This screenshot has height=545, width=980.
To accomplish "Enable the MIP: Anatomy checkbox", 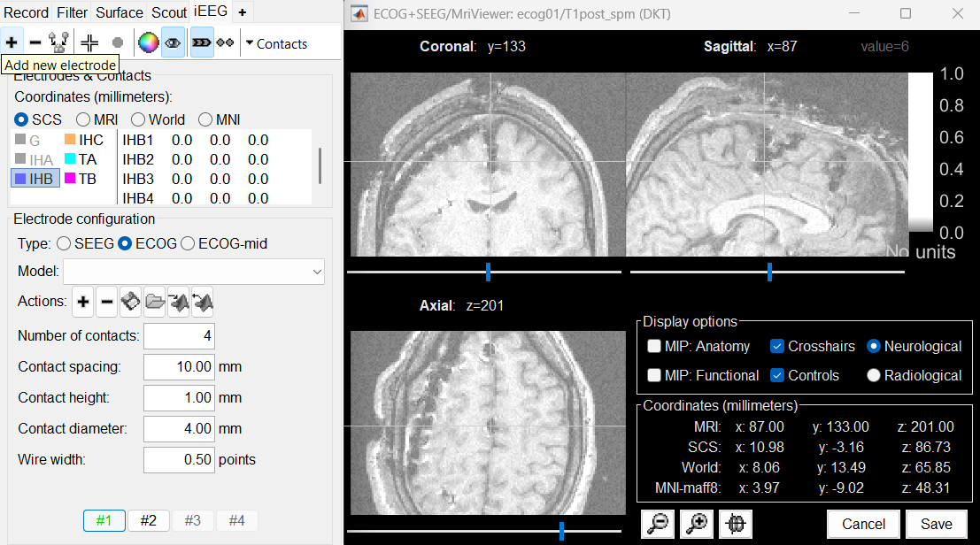I will click(x=654, y=347).
